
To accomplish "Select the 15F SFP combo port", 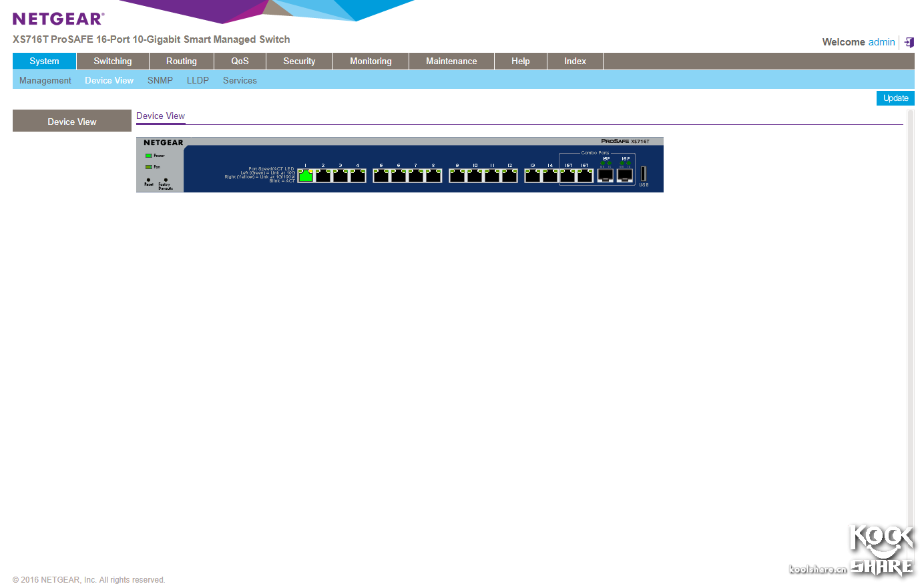I will point(605,175).
